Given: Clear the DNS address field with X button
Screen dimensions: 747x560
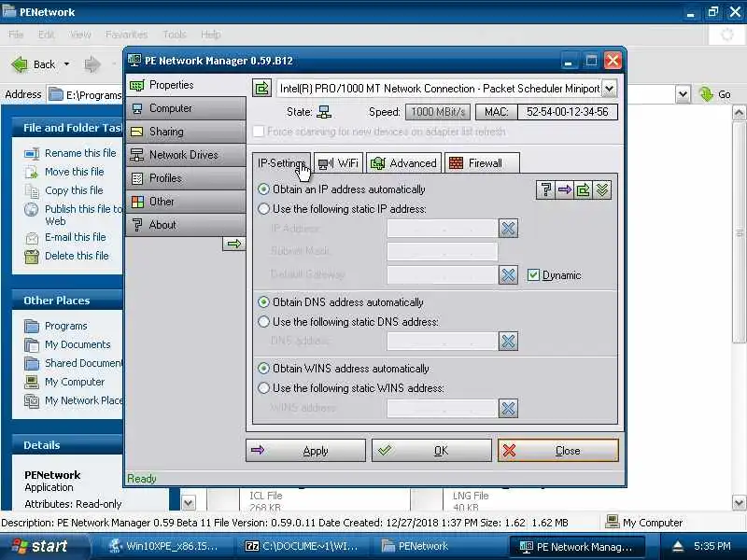Looking at the screenshot, I should pyautogui.click(x=508, y=341).
